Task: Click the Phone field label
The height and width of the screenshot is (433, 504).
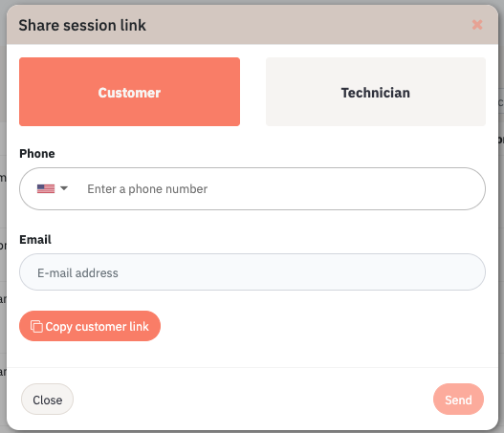Action: click(x=37, y=154)
